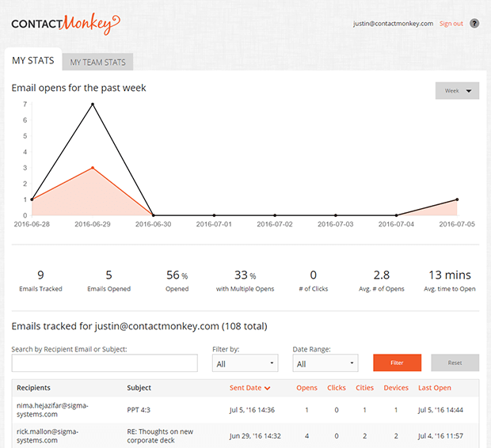This screenshot has width=491, height=448.
Task: Sort table by Devices column
Action: pyautogui.click(x=396, y=388)
